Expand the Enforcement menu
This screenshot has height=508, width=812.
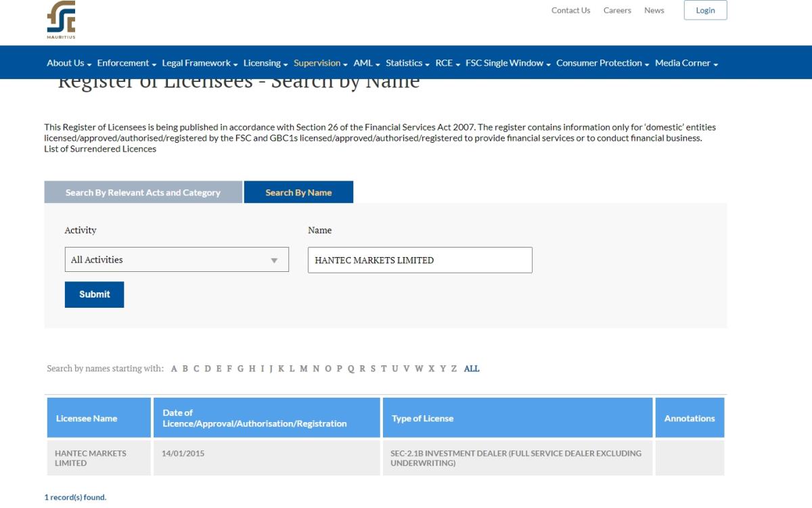126,63
